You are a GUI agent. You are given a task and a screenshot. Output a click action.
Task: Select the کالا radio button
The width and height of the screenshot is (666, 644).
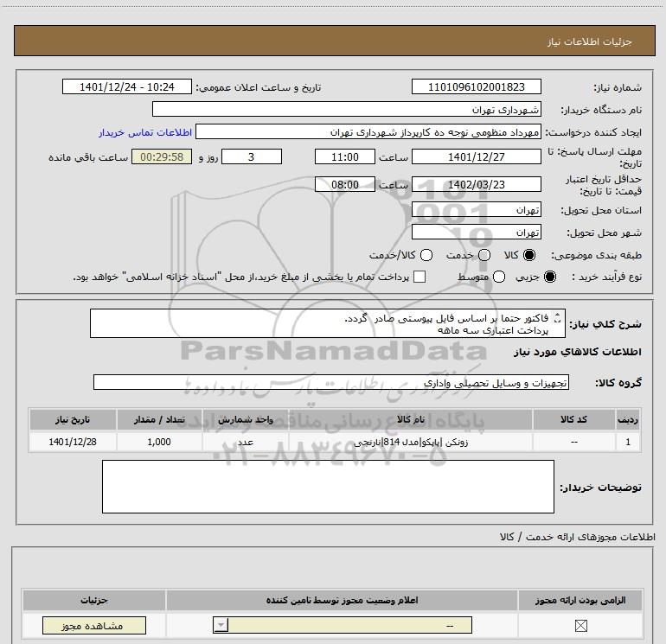point(529,255)
